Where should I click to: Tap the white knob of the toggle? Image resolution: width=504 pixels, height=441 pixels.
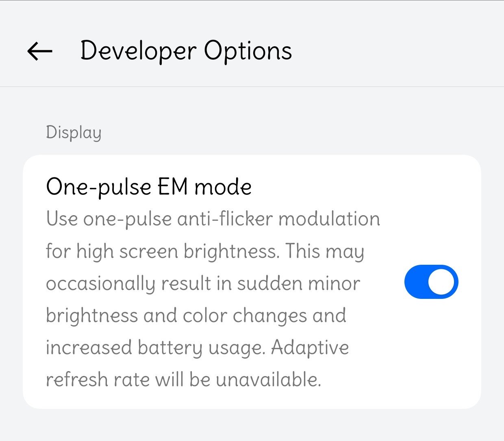[441, 282]
